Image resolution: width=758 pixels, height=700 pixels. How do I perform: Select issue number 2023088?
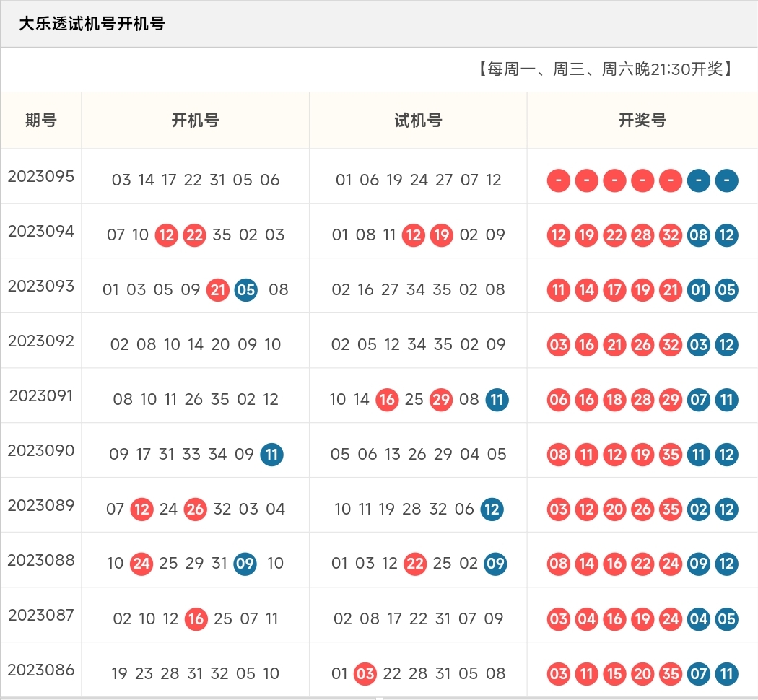tap(41, 561)
